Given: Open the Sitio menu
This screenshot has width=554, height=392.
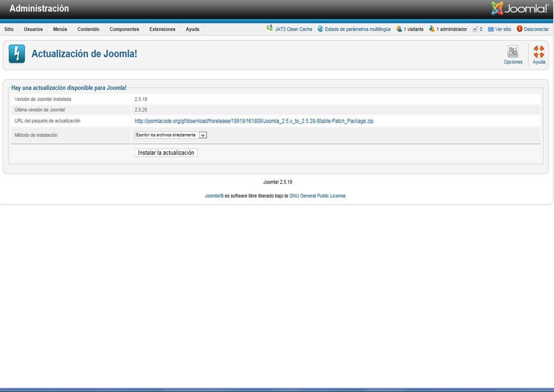Looking at the screenshot, I should coord(9,29).
